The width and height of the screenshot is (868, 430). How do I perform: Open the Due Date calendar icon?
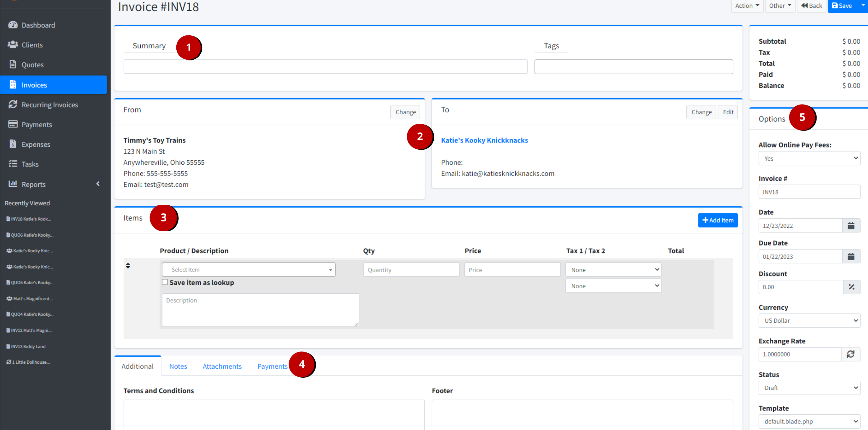851,256
